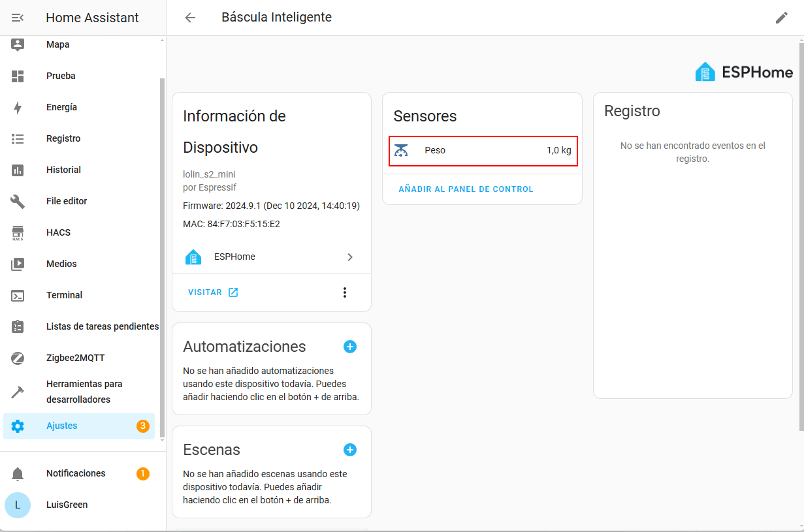
Task: Add an automation with the plus icon
Action: pos(350,347)
